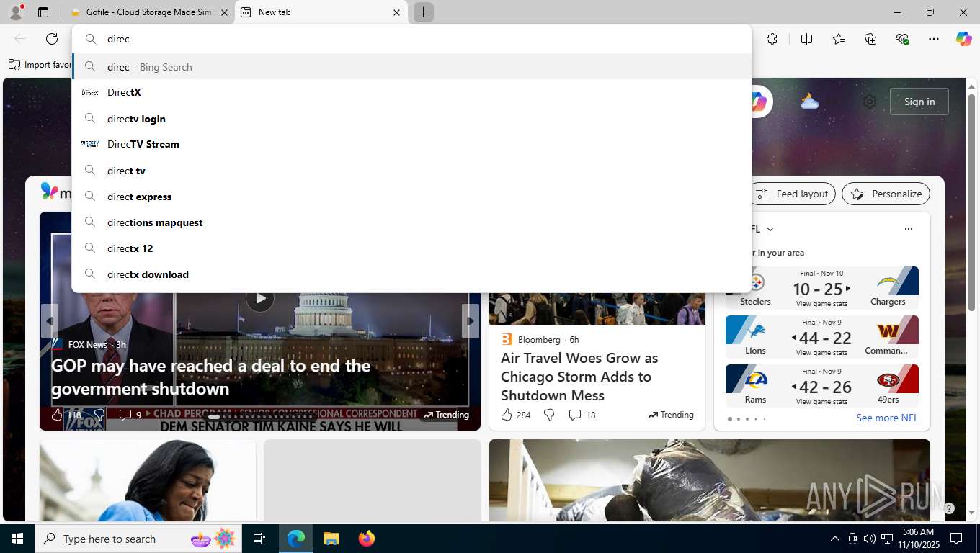Viewport: 980px width, 553px height.
Task: Open the Favorites star icon
Action: (x=839, y=39)
